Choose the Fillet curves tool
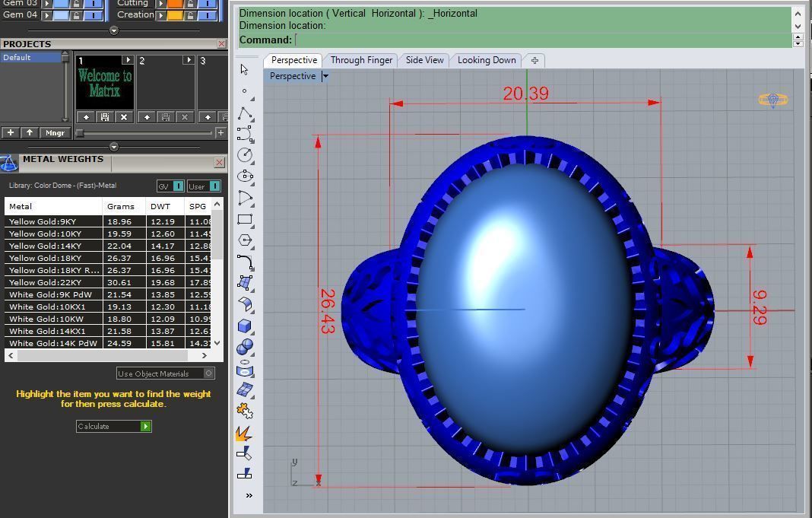This screenshot has height=518, width=812. pos(245,262)
